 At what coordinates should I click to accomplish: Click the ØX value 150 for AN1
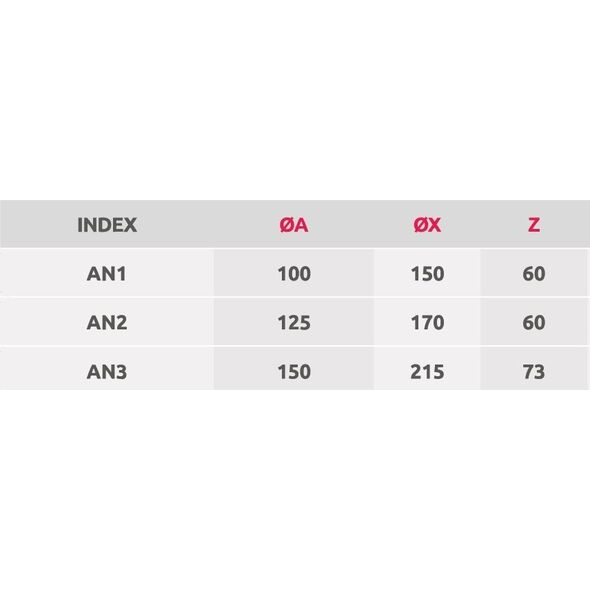pos(427,274)
